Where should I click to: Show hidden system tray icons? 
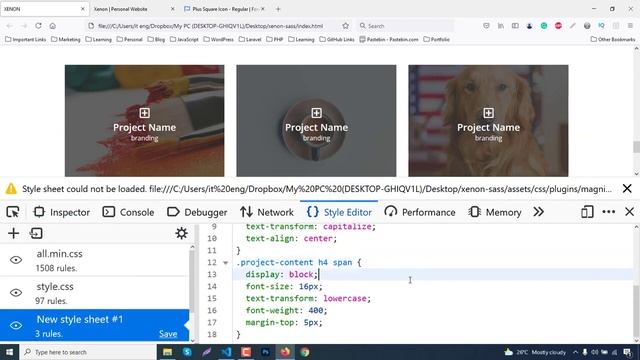[x=575, y=352]
